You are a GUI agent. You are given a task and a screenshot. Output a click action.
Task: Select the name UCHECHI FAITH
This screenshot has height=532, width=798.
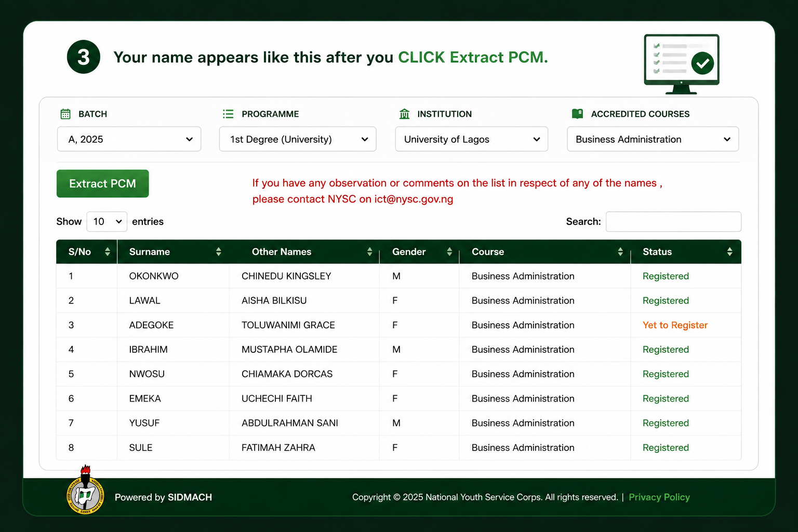click(277, 398)
